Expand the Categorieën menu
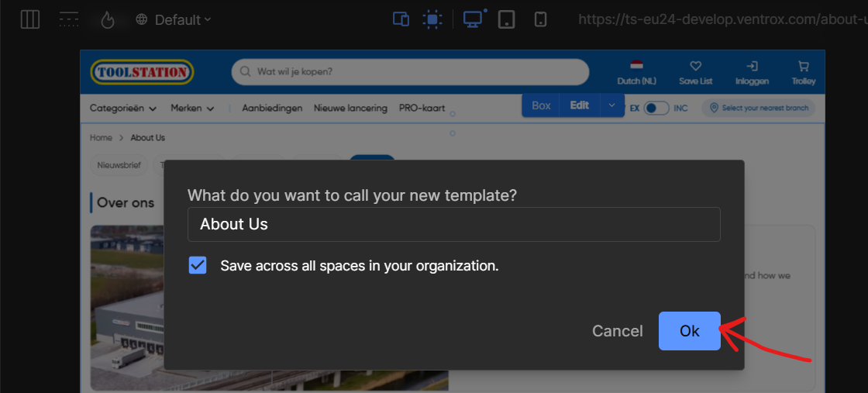The height and width of the screenshot is (393, 868). tap(123, 109)
